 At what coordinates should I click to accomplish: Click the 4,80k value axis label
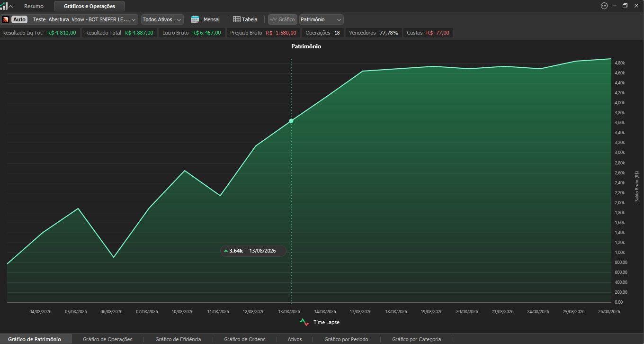(x=619, y=63)
